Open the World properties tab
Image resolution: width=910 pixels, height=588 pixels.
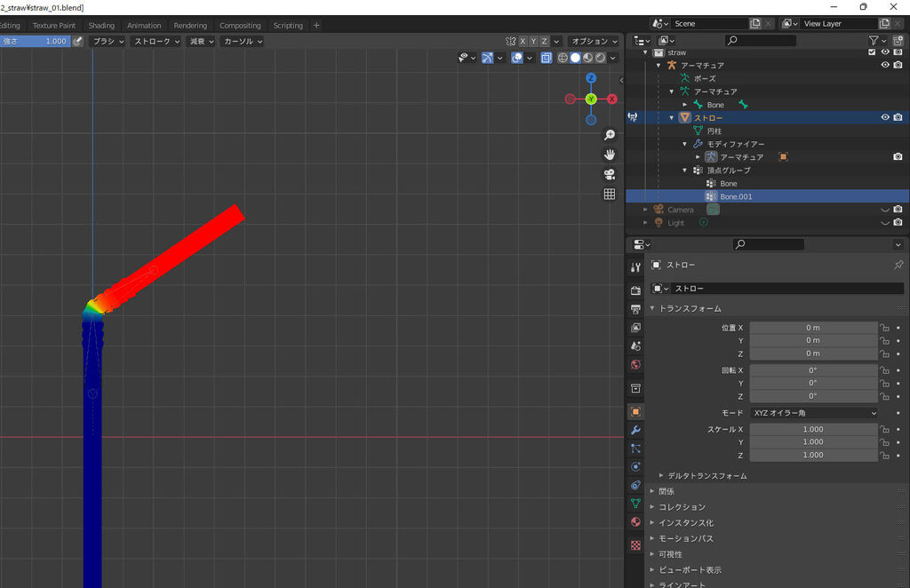[x=635, y=365]
